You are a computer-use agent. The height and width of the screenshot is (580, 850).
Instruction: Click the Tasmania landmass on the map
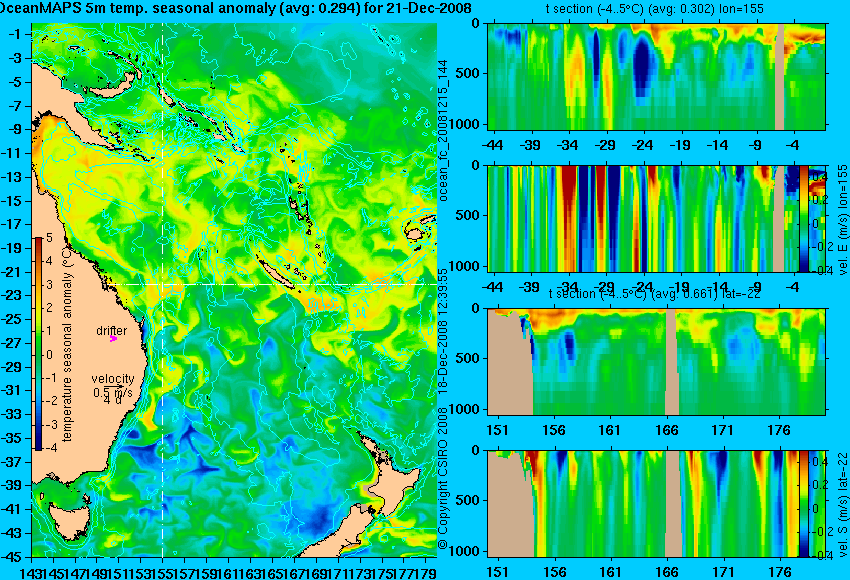click(69, 523)
